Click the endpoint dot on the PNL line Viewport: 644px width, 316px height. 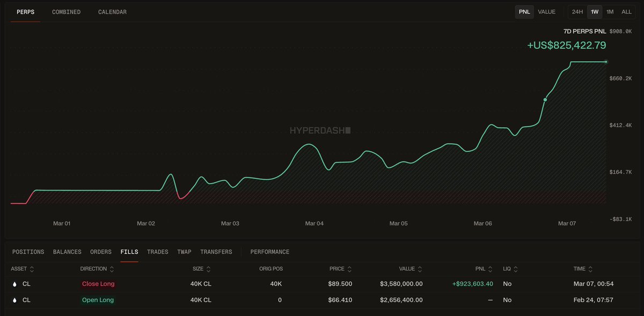606,62
